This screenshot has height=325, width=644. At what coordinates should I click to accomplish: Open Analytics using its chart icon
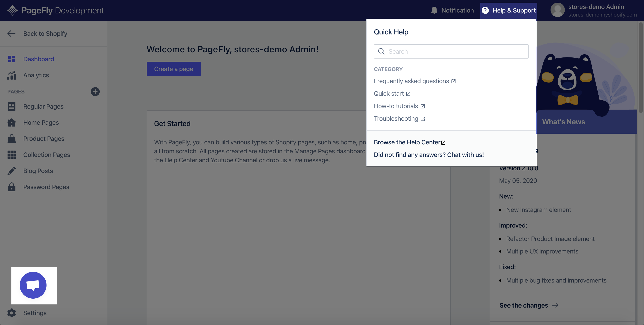pos(11,75)
